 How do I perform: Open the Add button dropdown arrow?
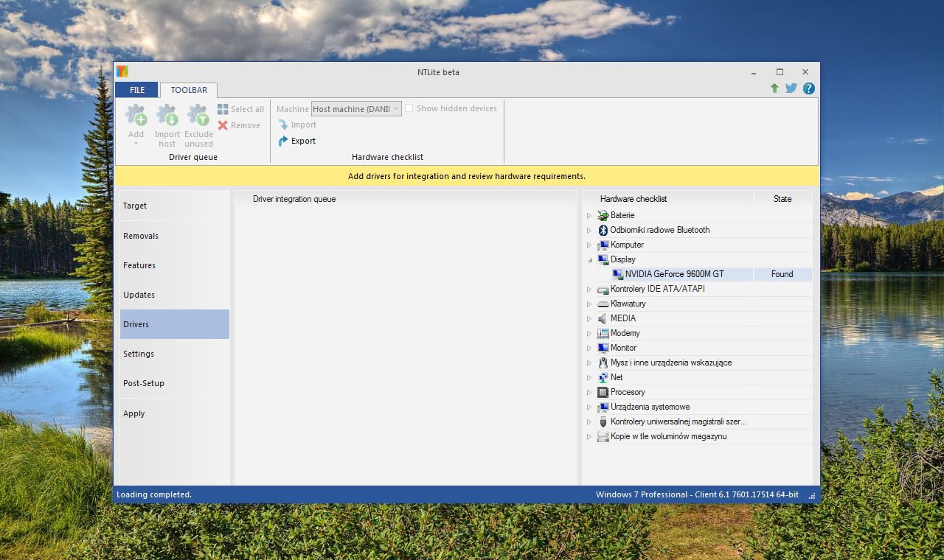(x=136, y=143)
